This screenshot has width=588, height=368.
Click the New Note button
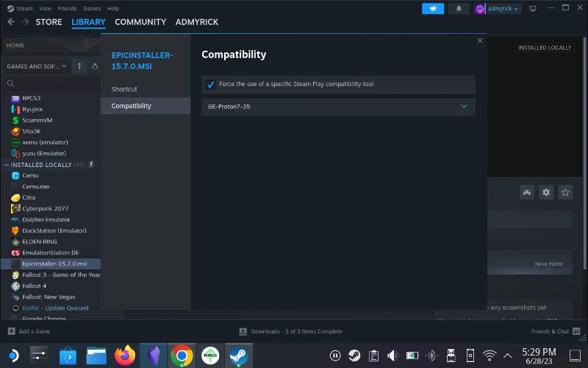tap(548, 264)
